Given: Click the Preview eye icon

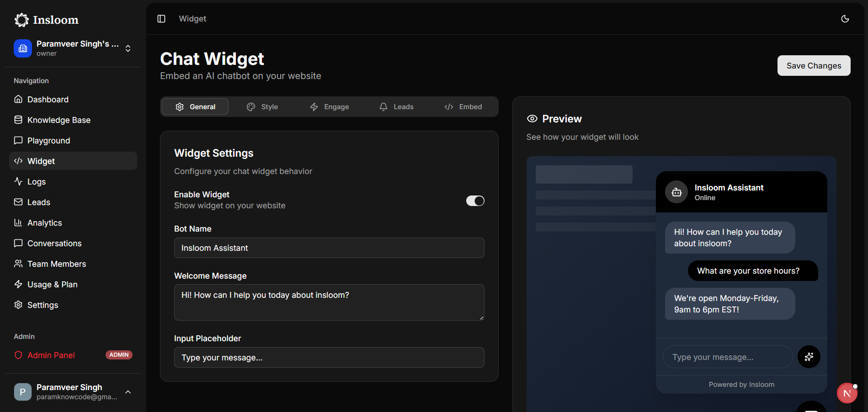Looking at the screenshot, I should point(532,119).
